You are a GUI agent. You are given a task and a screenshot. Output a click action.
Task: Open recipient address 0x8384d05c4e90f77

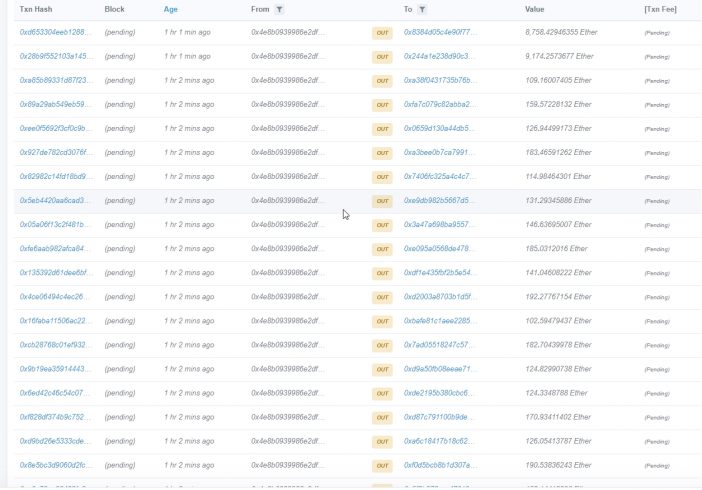pos(439,32)
